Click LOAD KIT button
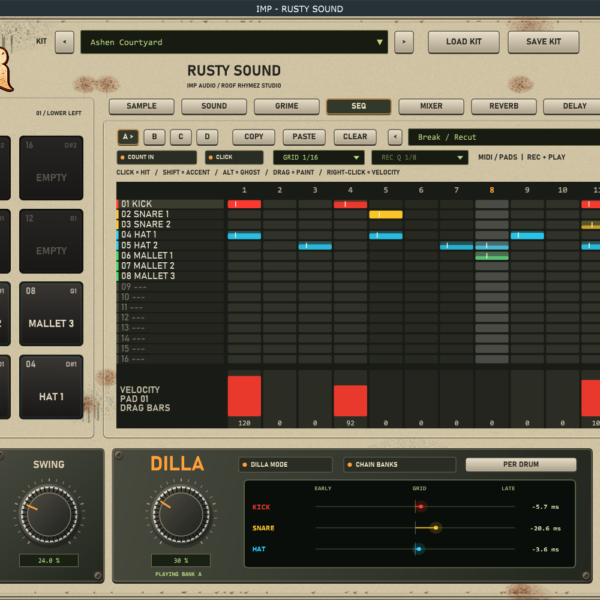 (463, 42)
